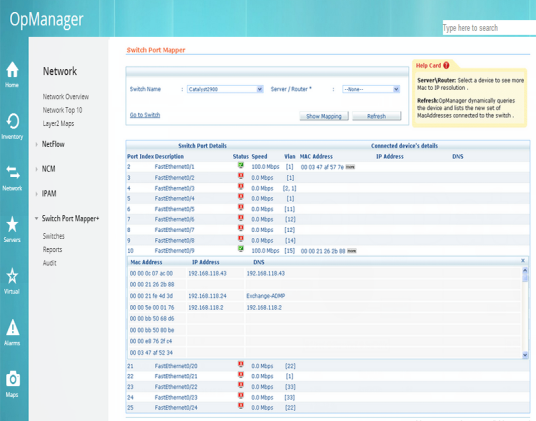Screen dimensions: 536x421
Task: Open Network Top 10 in the sidebar
Action: 62,110
